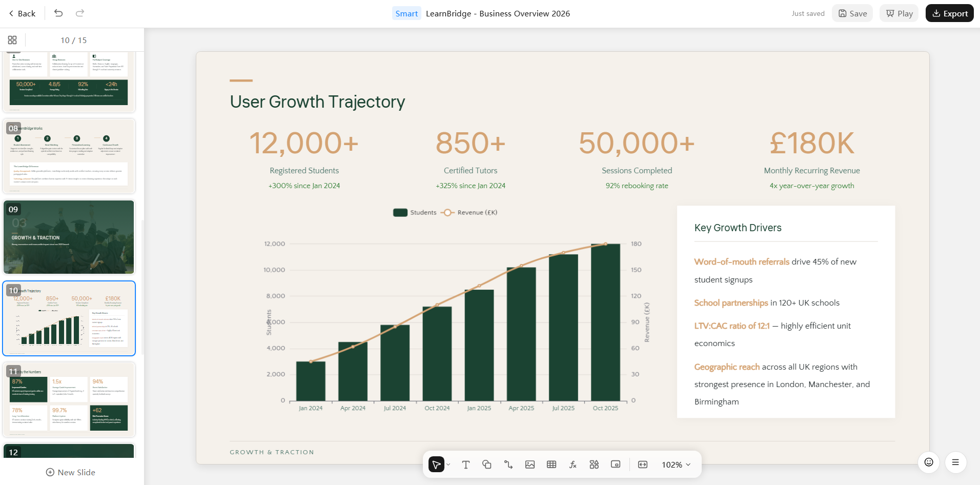Fit slide to width icon
Image resolution: width=980 pixels, height=485 pixels.
(643, 464)
